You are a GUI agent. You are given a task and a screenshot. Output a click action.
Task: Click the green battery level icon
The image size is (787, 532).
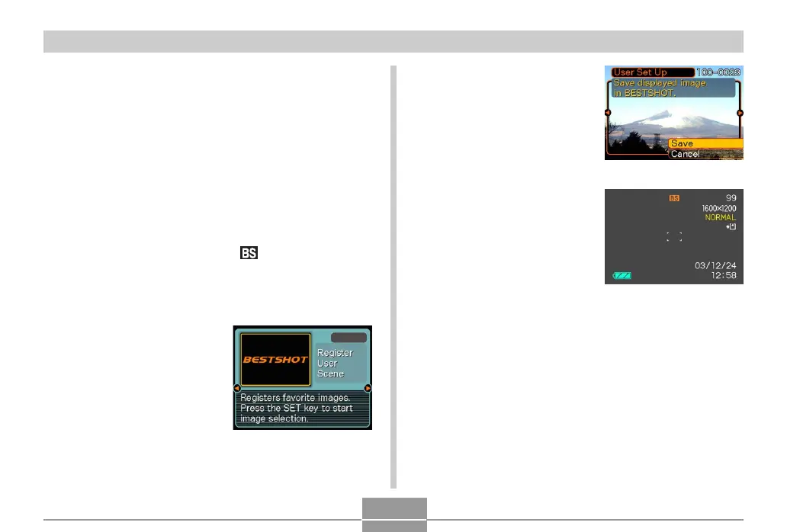(622, 275)
